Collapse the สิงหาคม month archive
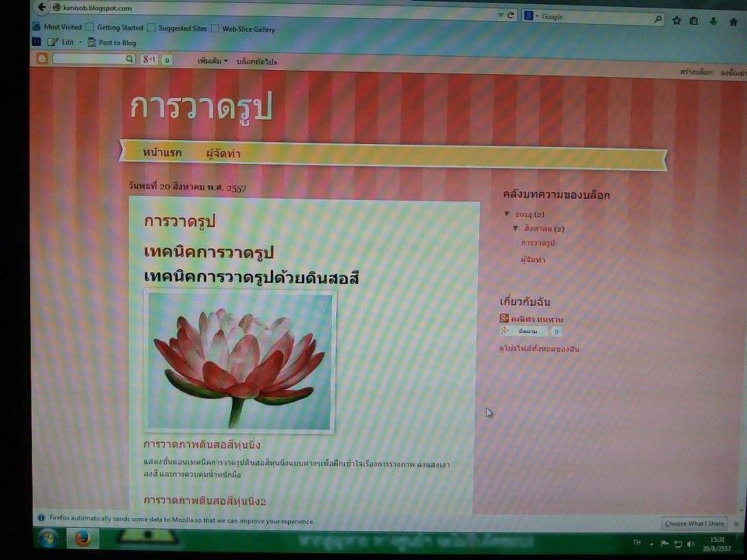This screenshot has height=560, width=747. (515, 229)
